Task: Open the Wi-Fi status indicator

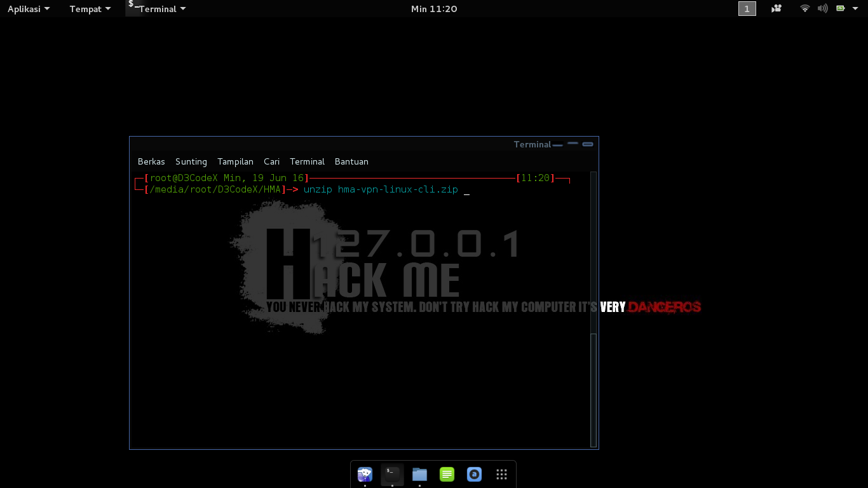Action: click(x=805, y=9)
